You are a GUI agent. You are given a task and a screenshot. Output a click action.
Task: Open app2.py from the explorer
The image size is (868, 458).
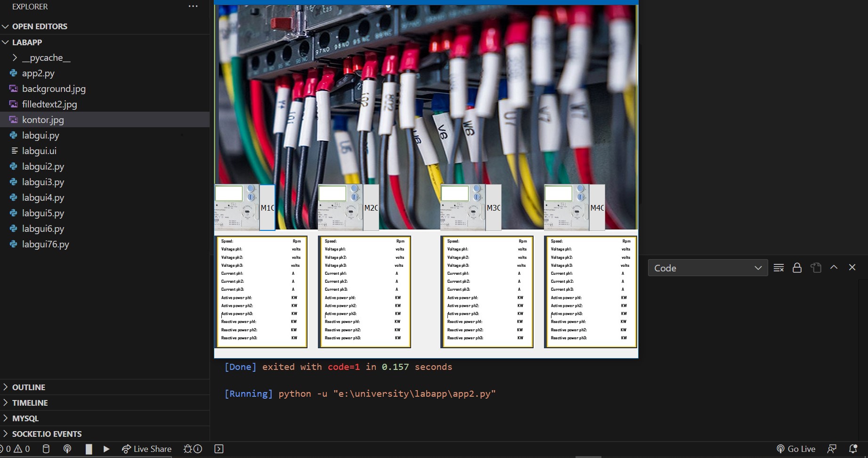(38, 73)
